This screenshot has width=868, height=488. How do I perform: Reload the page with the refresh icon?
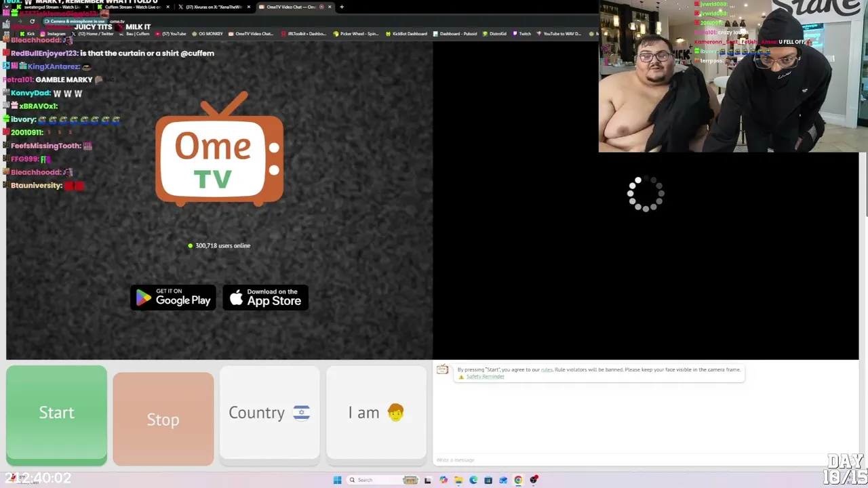(32, 21)
